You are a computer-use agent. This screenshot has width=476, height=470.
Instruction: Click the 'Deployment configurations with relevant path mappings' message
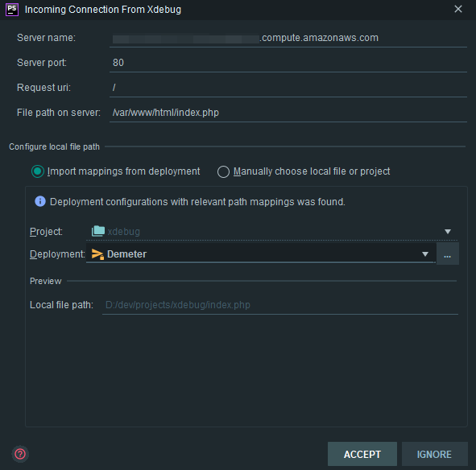point(197,202)
